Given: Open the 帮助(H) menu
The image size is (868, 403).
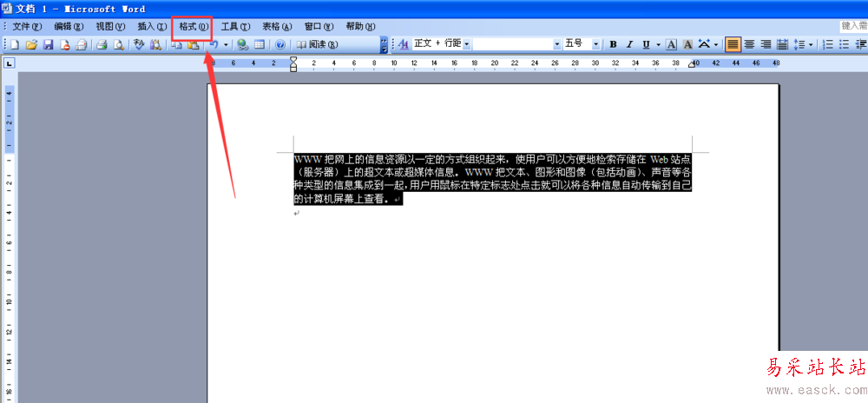Looking at the screenshot, I should [x=360, y=27].
